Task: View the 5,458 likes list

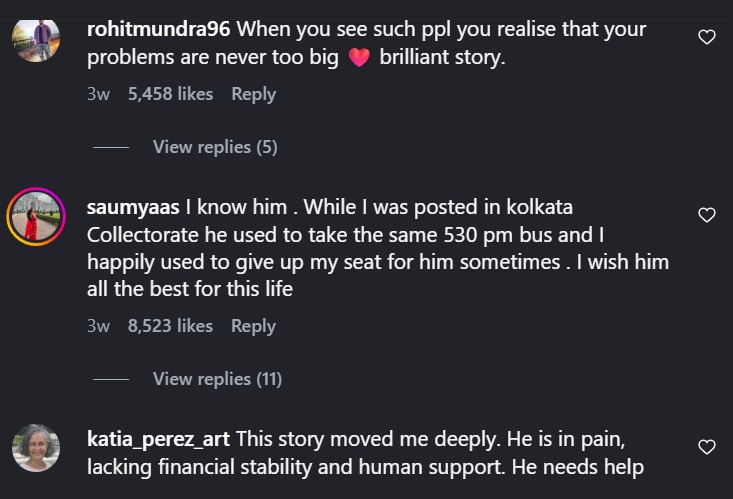Action: tap(170, 94)
